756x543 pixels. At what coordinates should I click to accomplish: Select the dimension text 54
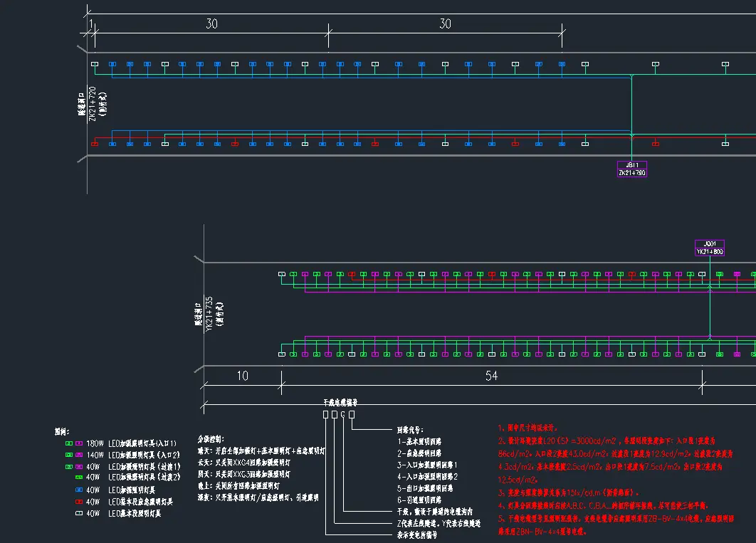(491, 376)
